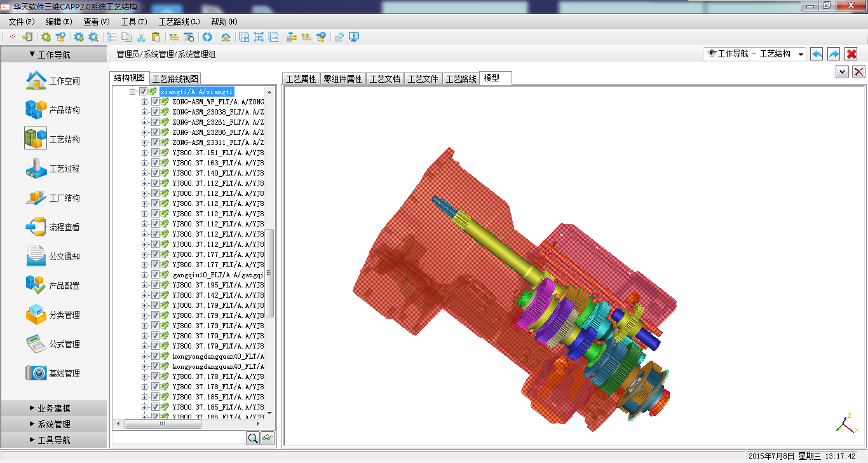The image size is (868, 463).
Task: Click the paste clipboard icon in toolbar
Action: [156, 37]
